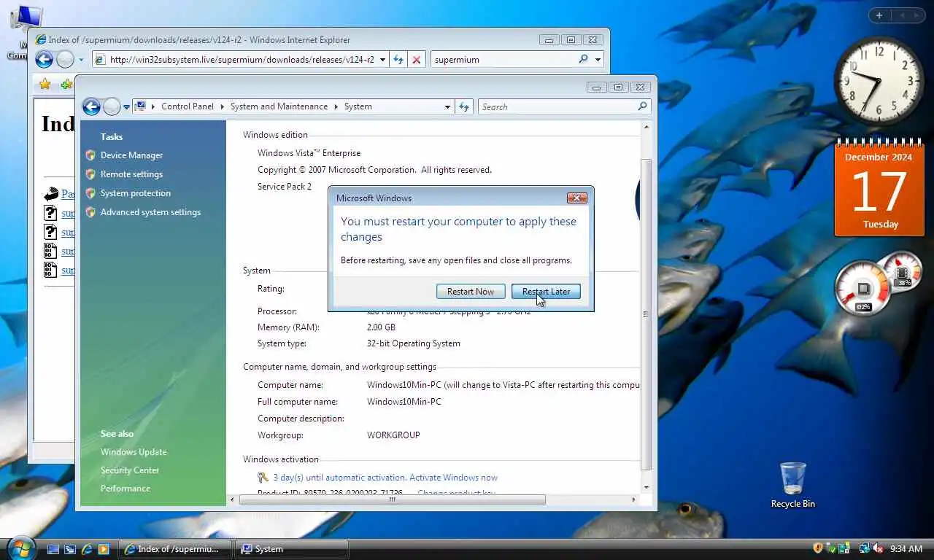Open Internet Explorer address bar dropdown
This screenshot has height=560, width=934.
pos(382,60)
